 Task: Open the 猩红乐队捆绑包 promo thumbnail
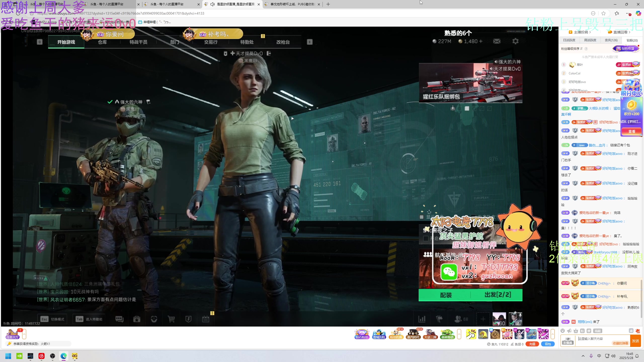(470, 83)
